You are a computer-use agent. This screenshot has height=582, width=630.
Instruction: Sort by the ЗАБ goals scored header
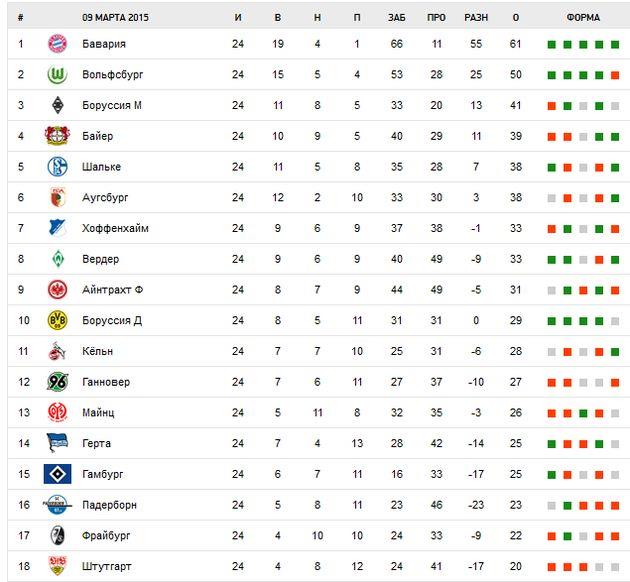[396, 18]
